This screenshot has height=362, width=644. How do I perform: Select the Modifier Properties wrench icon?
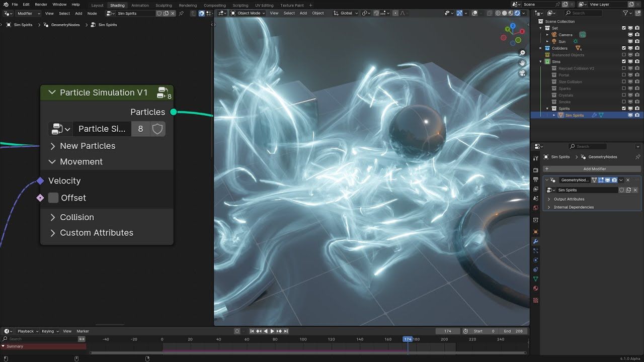(536, 241)
